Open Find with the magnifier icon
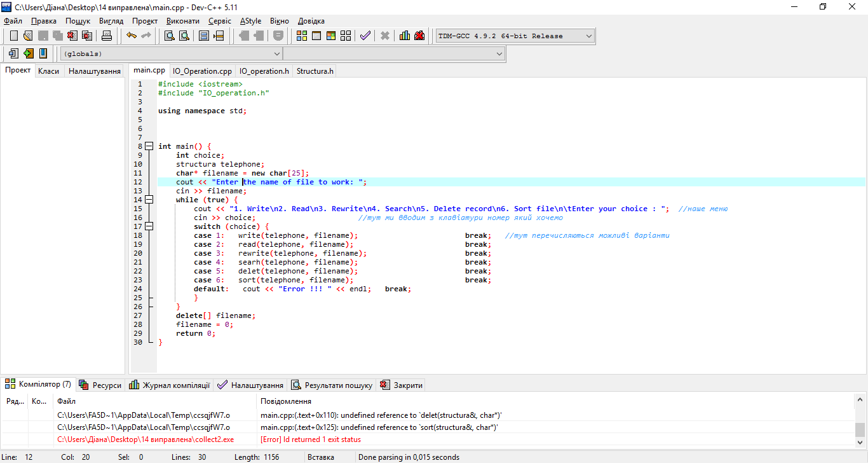This screenshot has width=868, height=463. (x=170, y=36)
